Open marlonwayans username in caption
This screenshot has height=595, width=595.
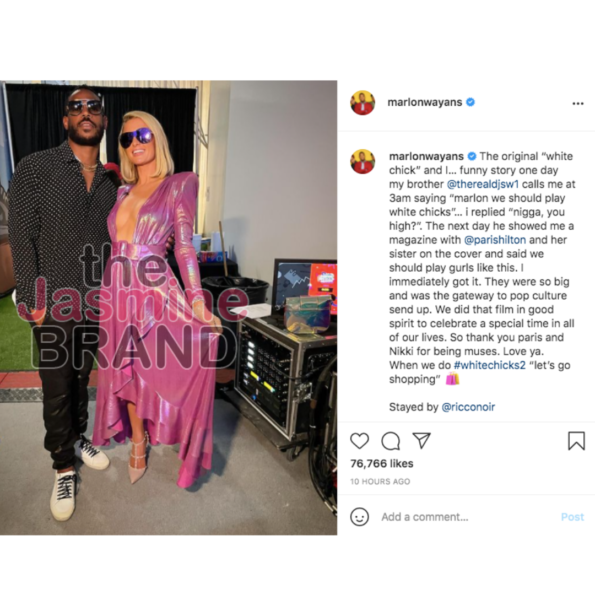click(426, 156)
